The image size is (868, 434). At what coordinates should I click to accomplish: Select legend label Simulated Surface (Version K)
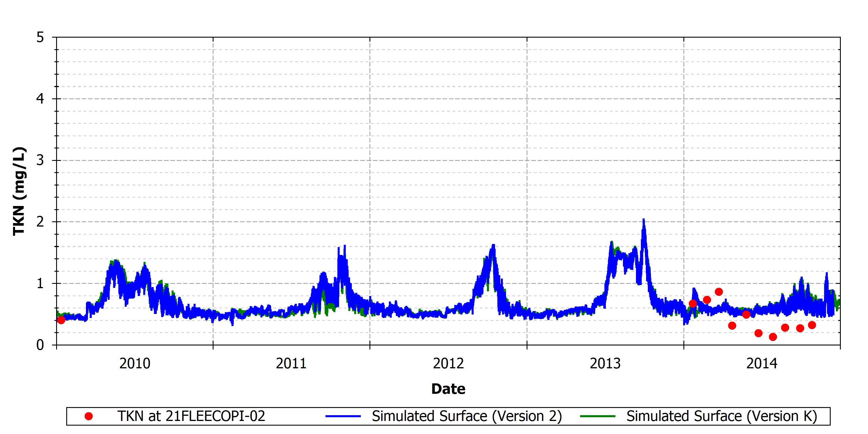[722, 416]
